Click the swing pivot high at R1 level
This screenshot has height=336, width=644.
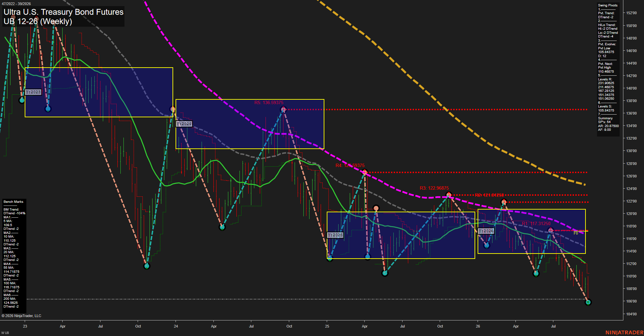551,230
